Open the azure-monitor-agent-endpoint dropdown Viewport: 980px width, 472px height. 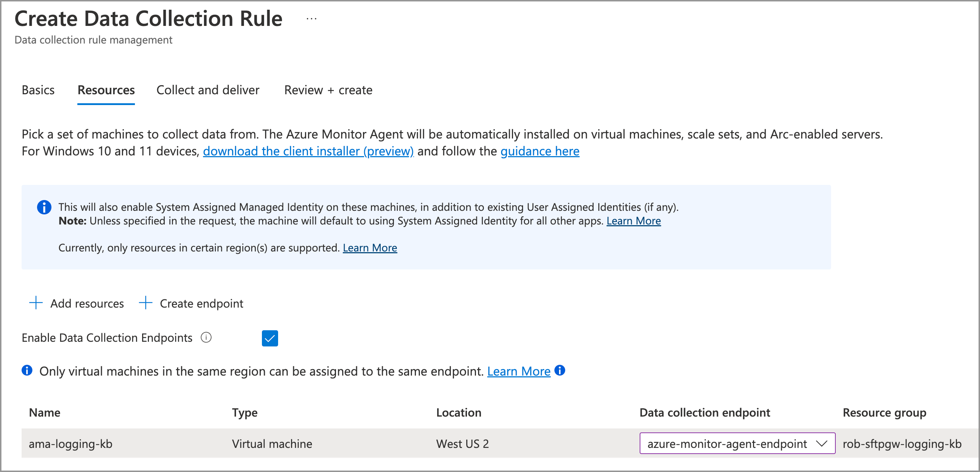click(737, 444)
